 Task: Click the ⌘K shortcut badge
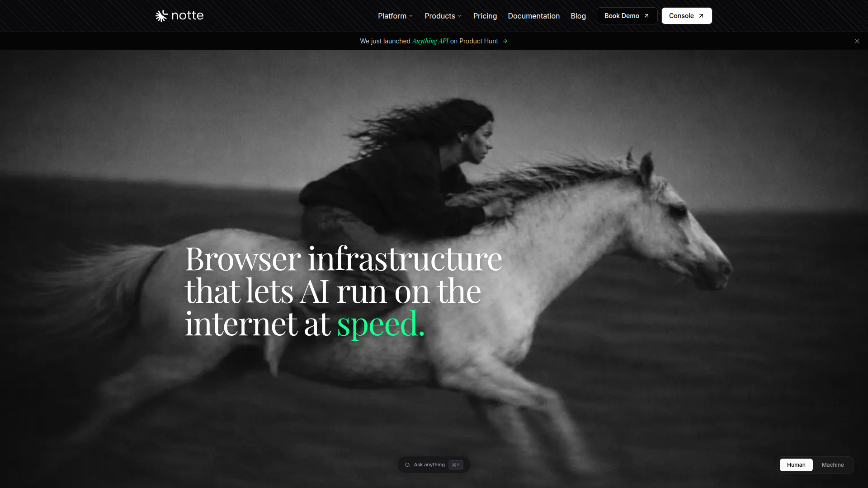tap(456, 465)
